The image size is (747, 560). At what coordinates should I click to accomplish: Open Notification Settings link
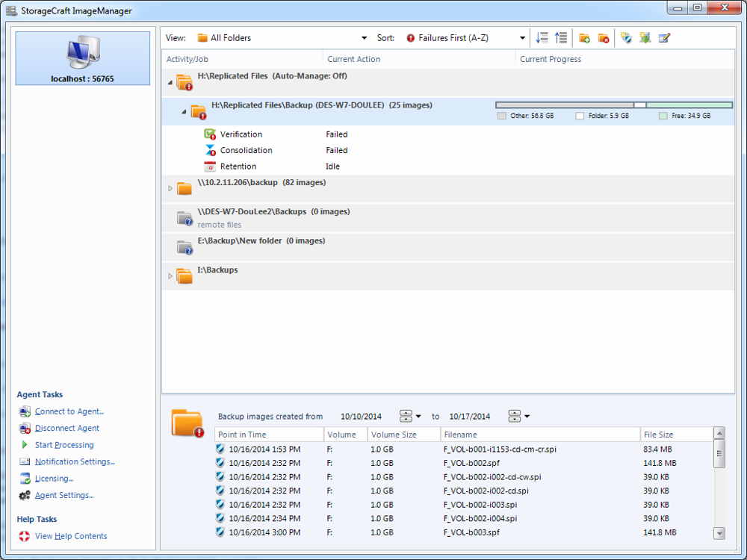coord(75,461)
